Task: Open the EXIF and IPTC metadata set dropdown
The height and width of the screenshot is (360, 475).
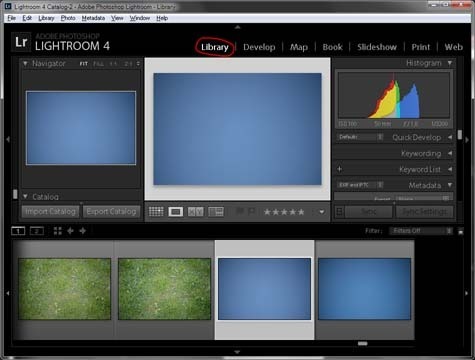Action: point(360,185)
